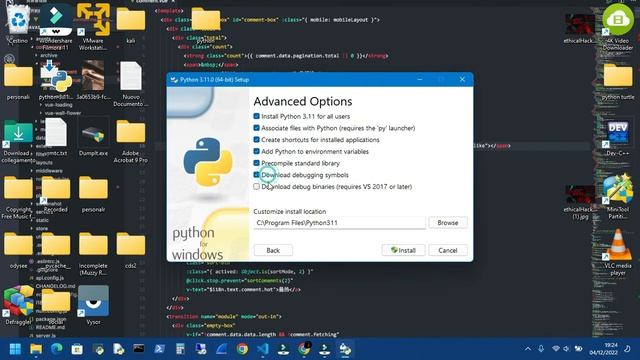This screenshot has height=360, width=640.
Task: Select the kali folder on desktop
Action: coord(131,24)
